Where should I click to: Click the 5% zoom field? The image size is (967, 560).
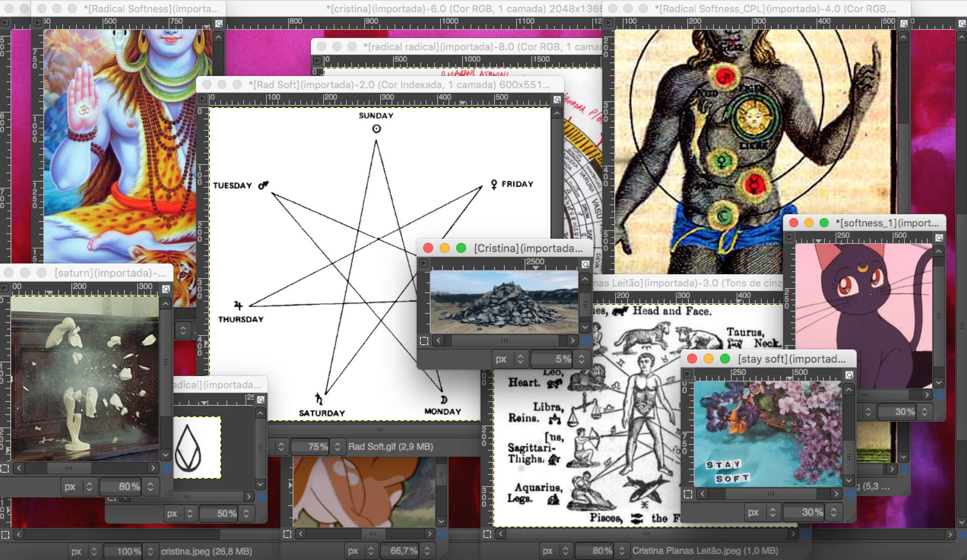click(x=551, y=359)
